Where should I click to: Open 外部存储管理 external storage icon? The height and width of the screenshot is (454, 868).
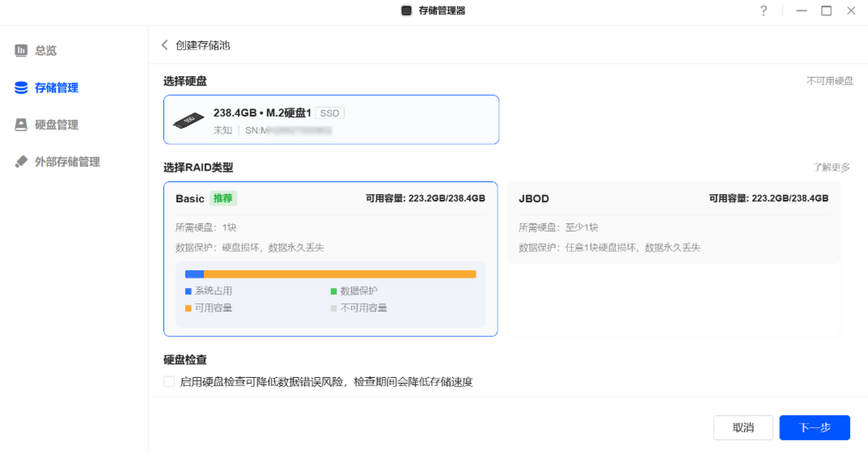pos(20,161)
